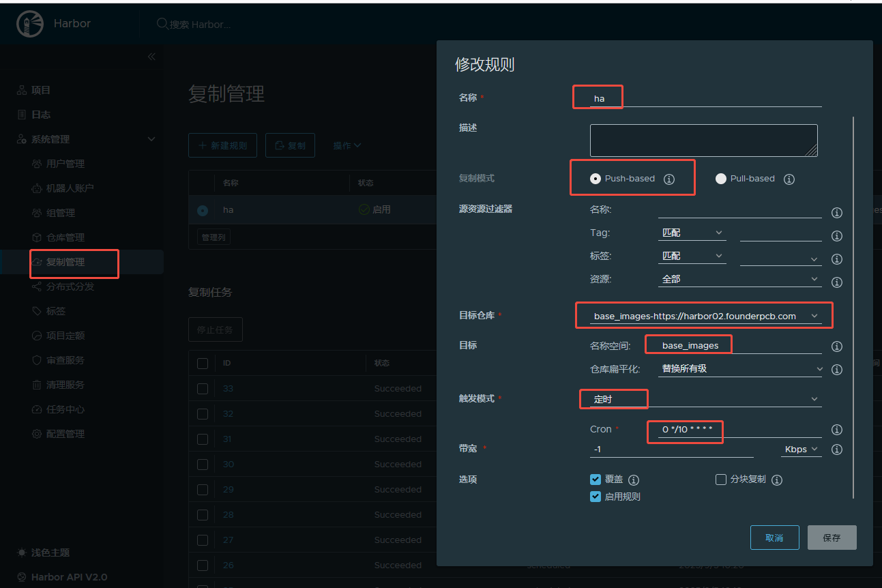
Task: Show info for 资源 filter
Action: [837, 282]
